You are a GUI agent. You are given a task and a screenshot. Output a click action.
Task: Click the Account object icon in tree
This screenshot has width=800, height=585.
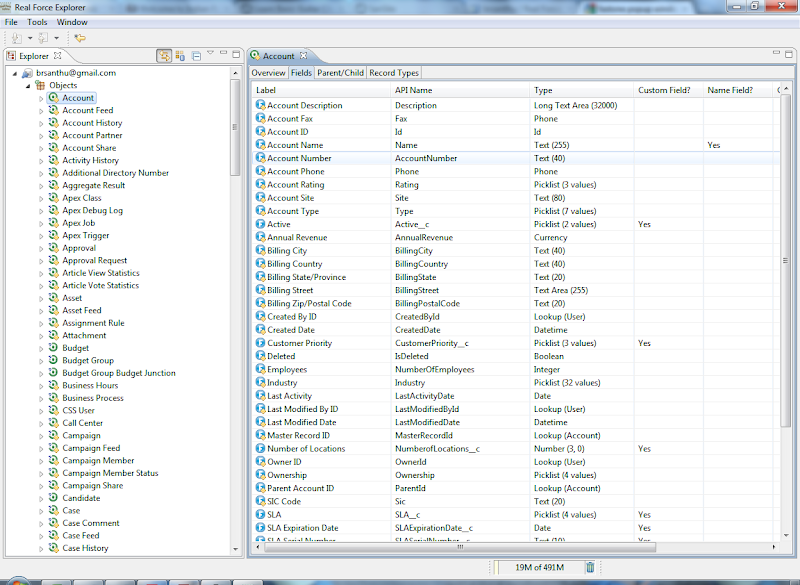point(54,97)
